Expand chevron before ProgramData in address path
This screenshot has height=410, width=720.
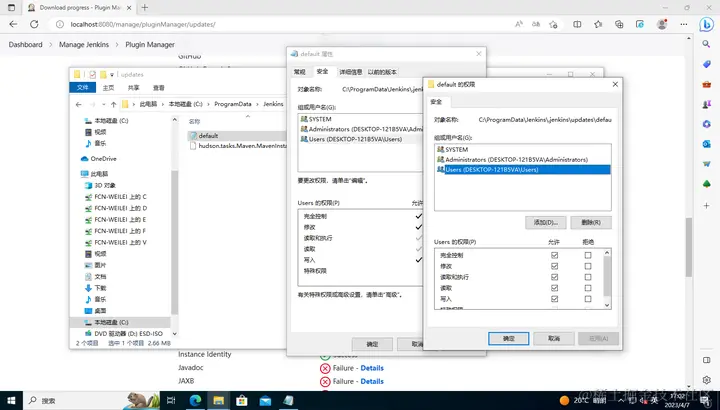pyautogui.click(x=208, y=104)
